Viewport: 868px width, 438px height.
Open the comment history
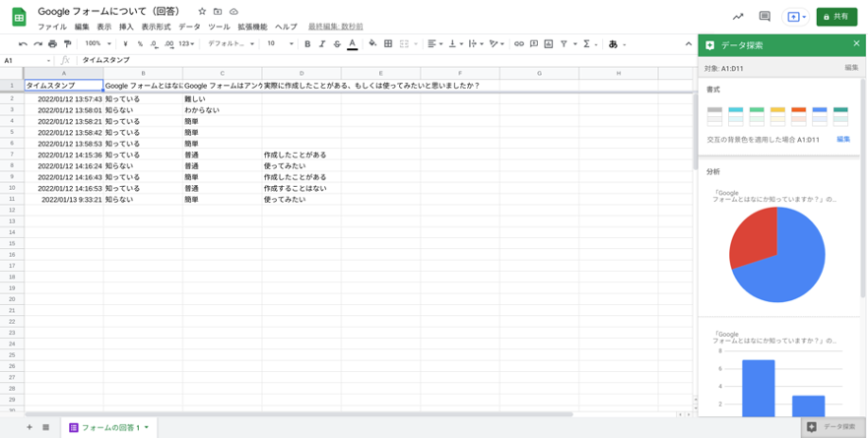click(765, 17)
